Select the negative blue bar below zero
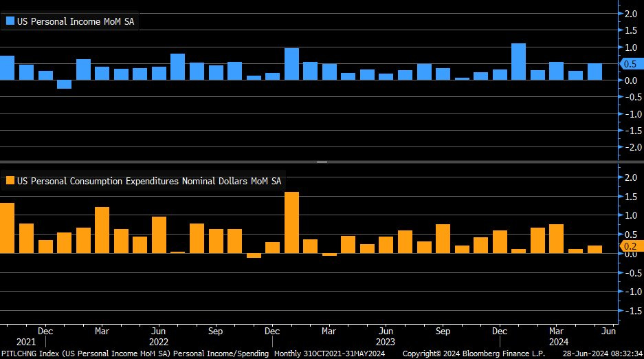This screenshot has width=644, height=359. 64,85
